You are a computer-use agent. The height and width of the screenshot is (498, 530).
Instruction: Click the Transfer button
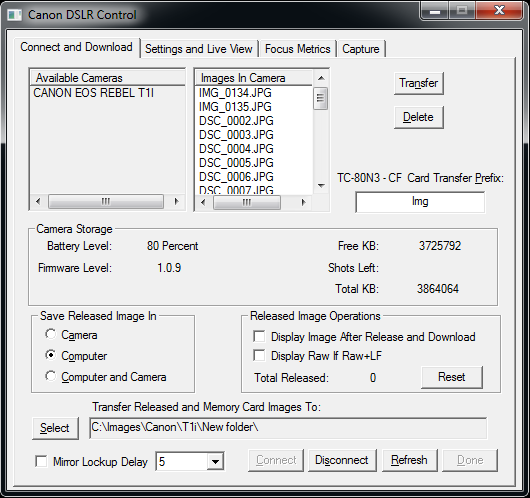(x=418, y=83)
